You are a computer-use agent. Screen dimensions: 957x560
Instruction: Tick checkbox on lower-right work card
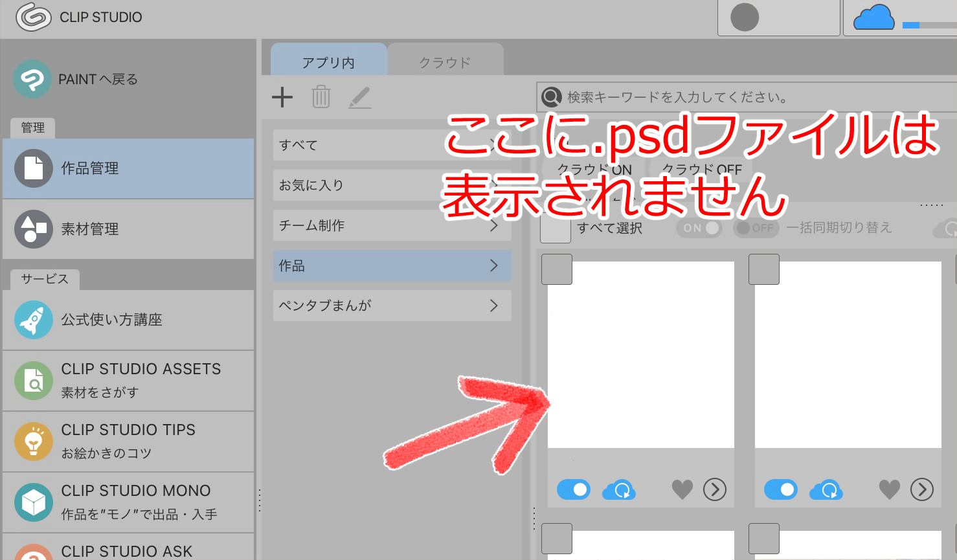(x=764, y=539)
